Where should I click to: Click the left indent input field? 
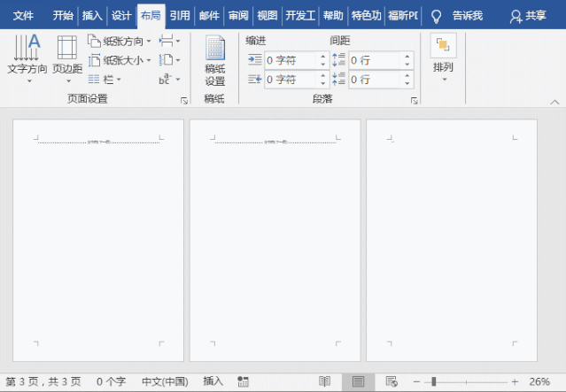click(291, 60)
